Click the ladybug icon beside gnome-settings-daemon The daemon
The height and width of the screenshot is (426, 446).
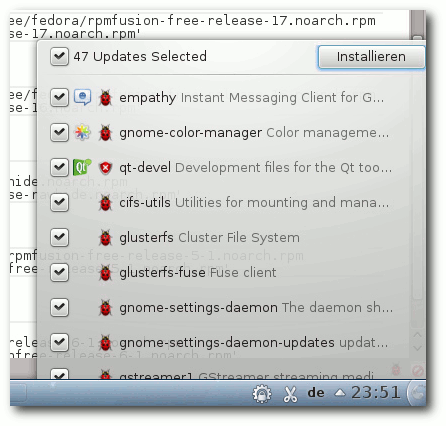106,308
